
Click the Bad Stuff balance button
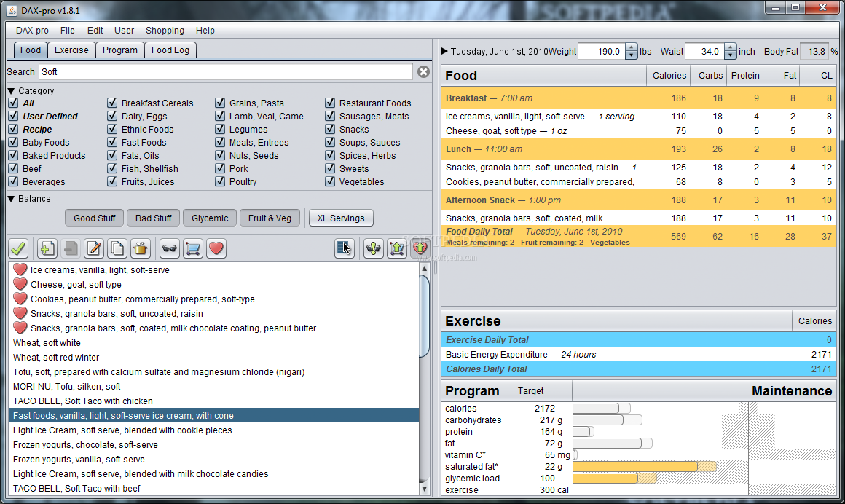(154, 218)
